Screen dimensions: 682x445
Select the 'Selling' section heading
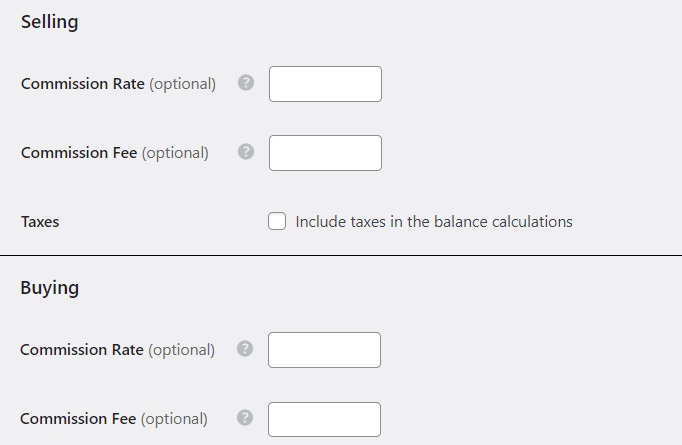[49, 22]
